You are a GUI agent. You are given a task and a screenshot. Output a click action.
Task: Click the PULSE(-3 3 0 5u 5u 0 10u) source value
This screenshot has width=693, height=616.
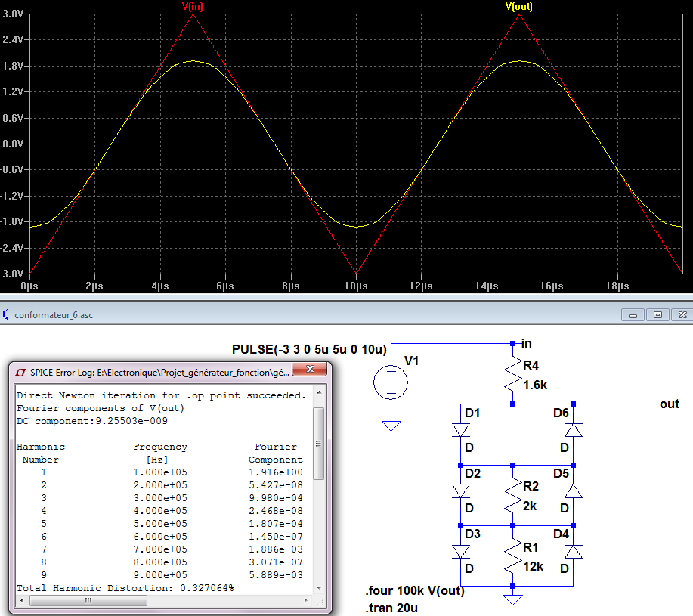tap(309, 349)
